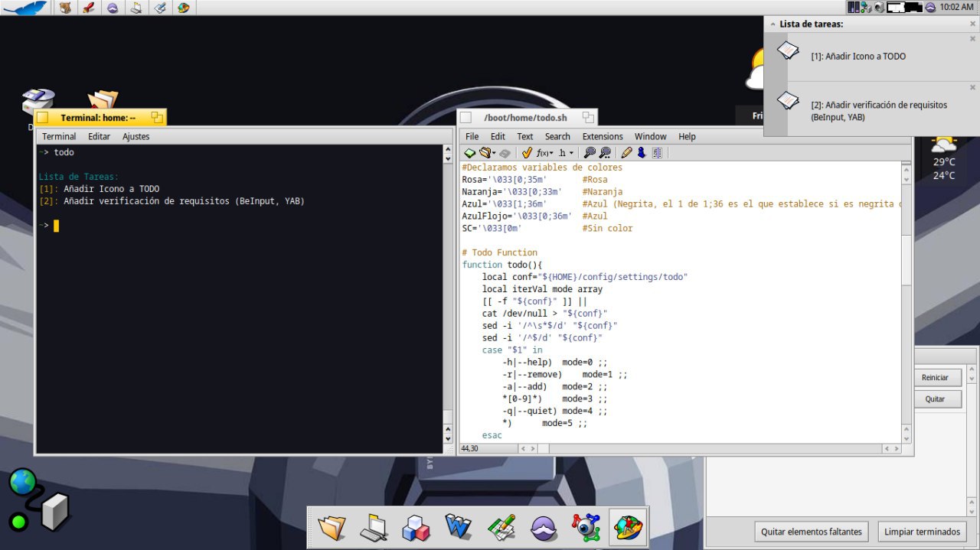The height and width of the screenshot is (550, 980).
Task: Open the colored cubes icon in dock
Action: [416, 527]
